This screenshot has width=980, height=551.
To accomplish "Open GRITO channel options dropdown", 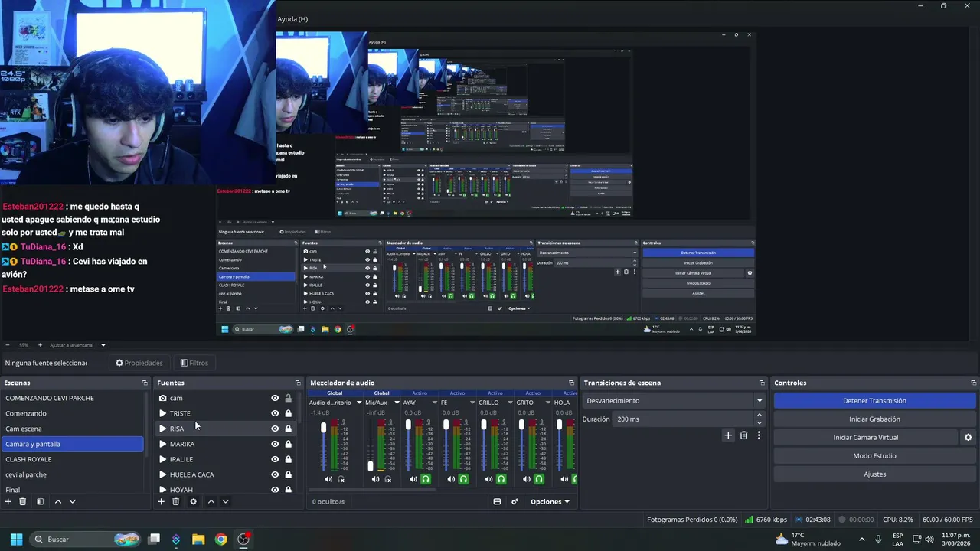I will 547,403.
